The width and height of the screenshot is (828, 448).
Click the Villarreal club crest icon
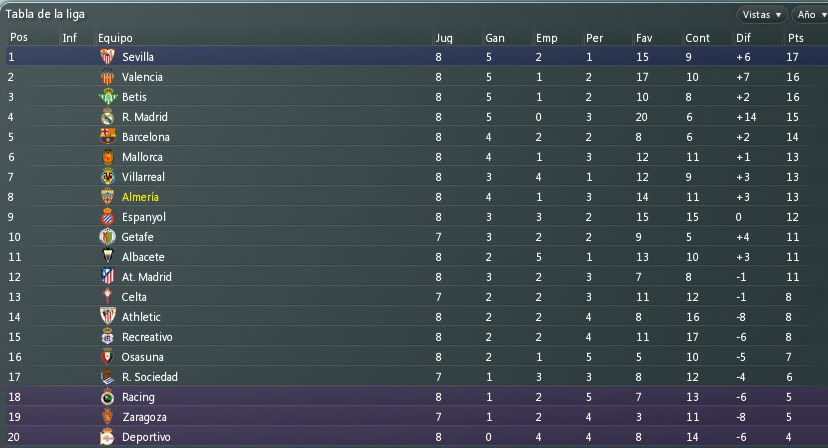point(108,177)
